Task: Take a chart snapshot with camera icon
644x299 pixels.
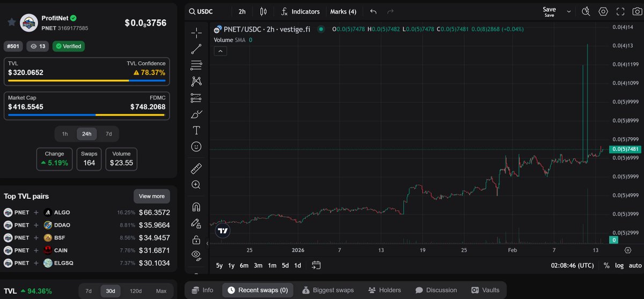Action: point(637,11)
